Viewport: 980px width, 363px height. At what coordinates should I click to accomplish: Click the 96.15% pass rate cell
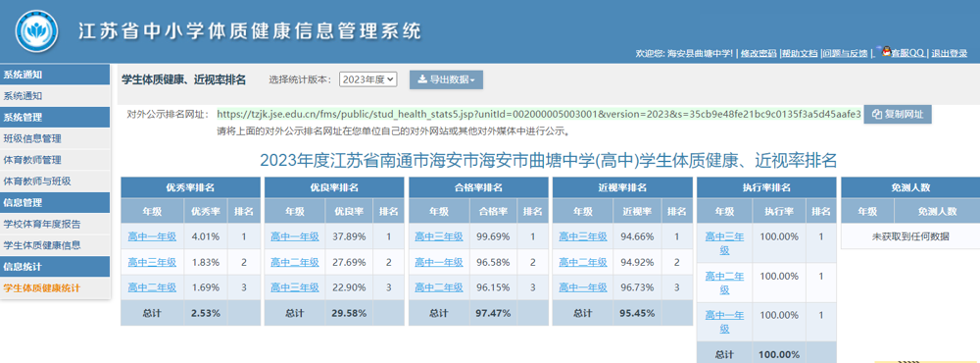494,287
